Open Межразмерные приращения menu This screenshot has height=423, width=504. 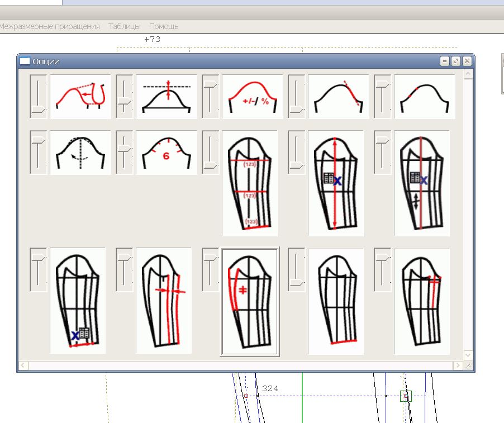point(49,26)
